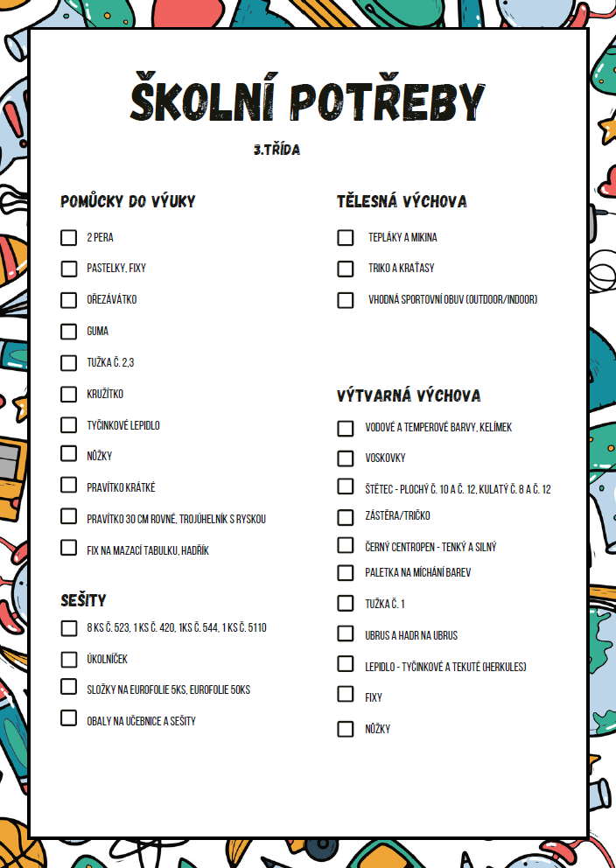Mark the GUMA checkbox
Screen dimensions: 616x868
[x=68, y=332]
